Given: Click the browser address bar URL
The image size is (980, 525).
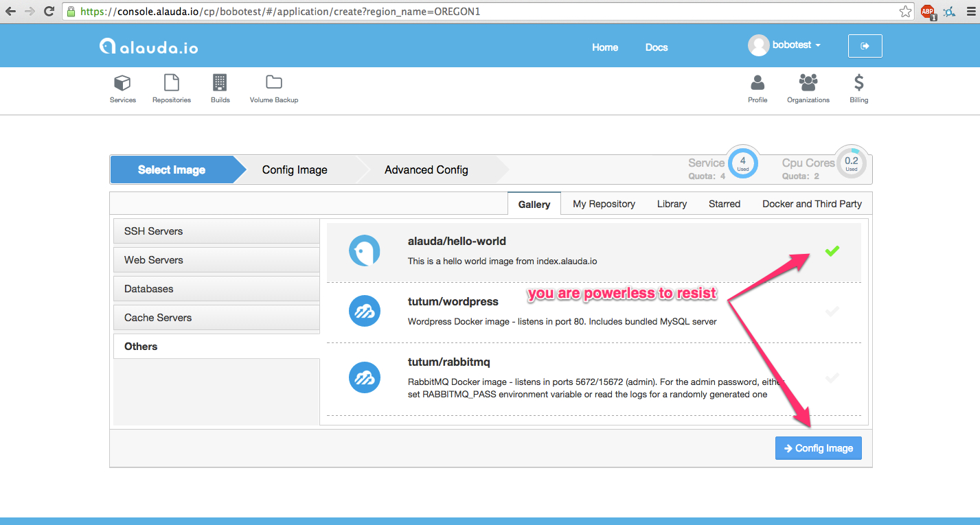Looking at the screenshot, I should coord(280,12).
